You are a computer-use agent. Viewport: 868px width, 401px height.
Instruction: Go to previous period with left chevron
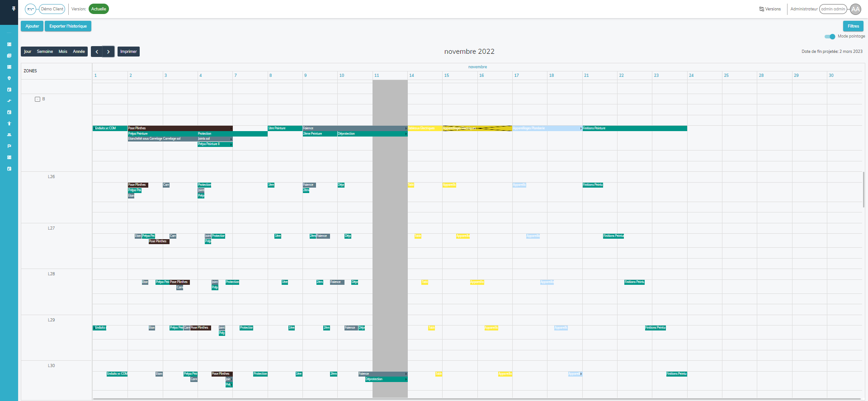point(97,52)
